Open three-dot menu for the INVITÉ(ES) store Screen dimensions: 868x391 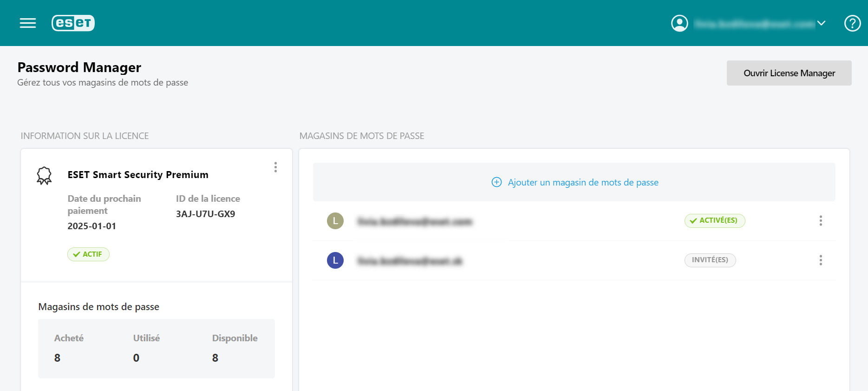[821, 260]
